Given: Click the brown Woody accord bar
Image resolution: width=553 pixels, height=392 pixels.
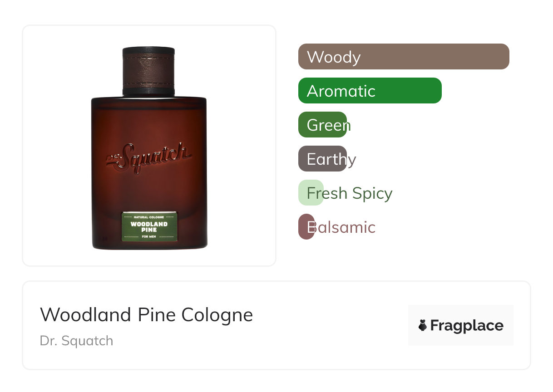Looking at the screenshot, I should pos(404,57).
